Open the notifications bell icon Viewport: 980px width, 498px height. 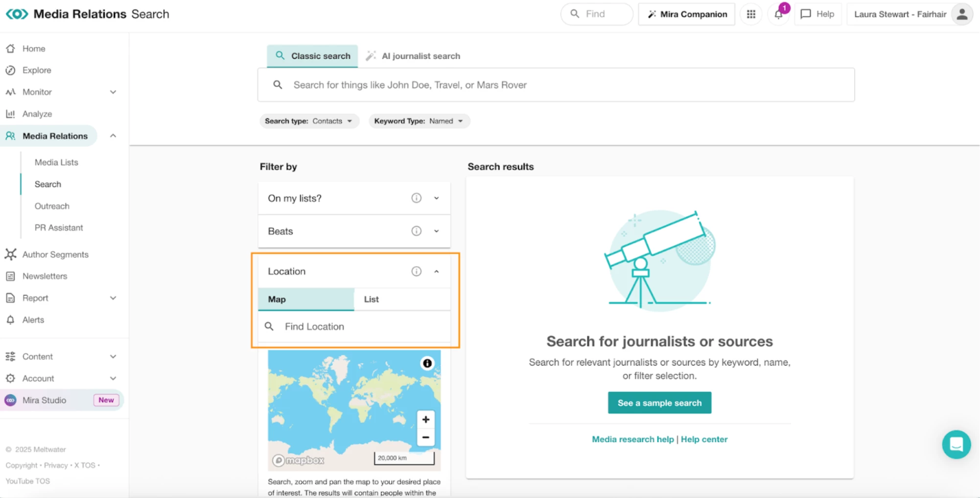778,15
